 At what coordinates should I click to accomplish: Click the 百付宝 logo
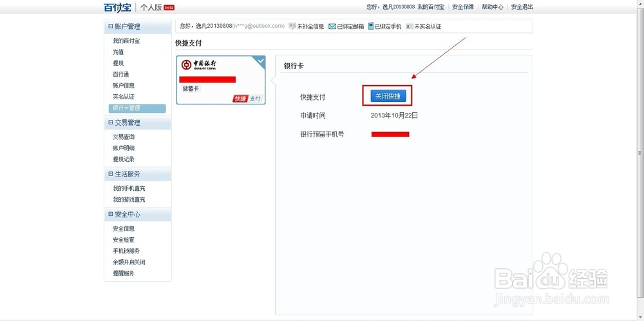coord(117,7)
